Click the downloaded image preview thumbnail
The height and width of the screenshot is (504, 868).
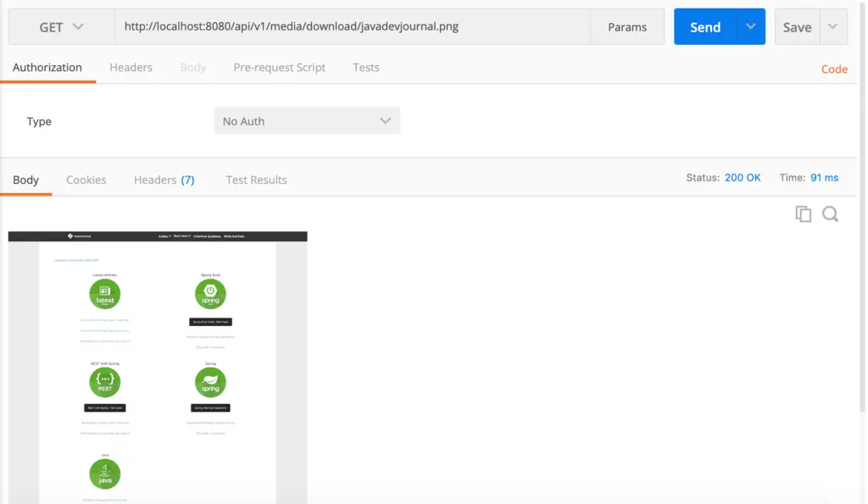(x=158, y=368)
